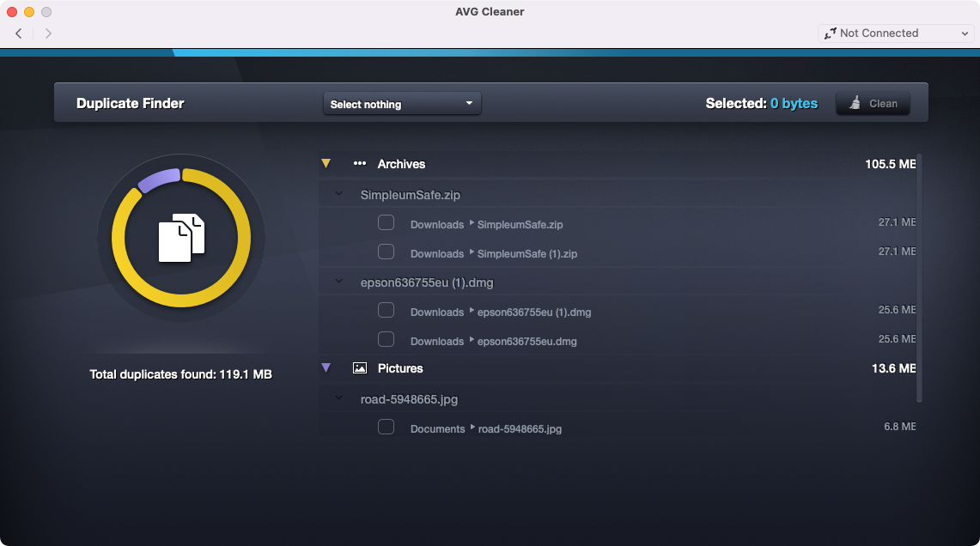Open the Select nothing dropdown
The height and width of the screenshot is (546, 980).
[x=402, y=104]
